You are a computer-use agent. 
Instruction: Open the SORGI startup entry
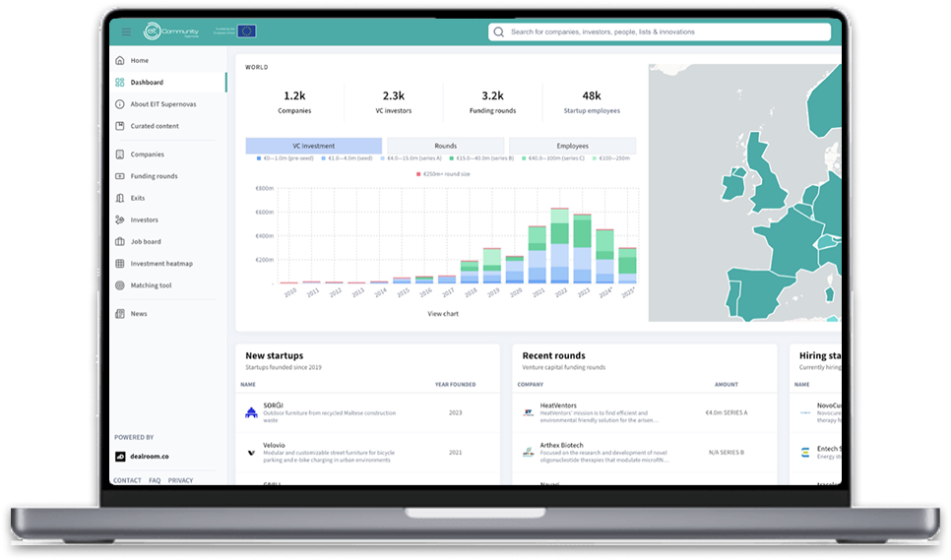click(273, 404)
